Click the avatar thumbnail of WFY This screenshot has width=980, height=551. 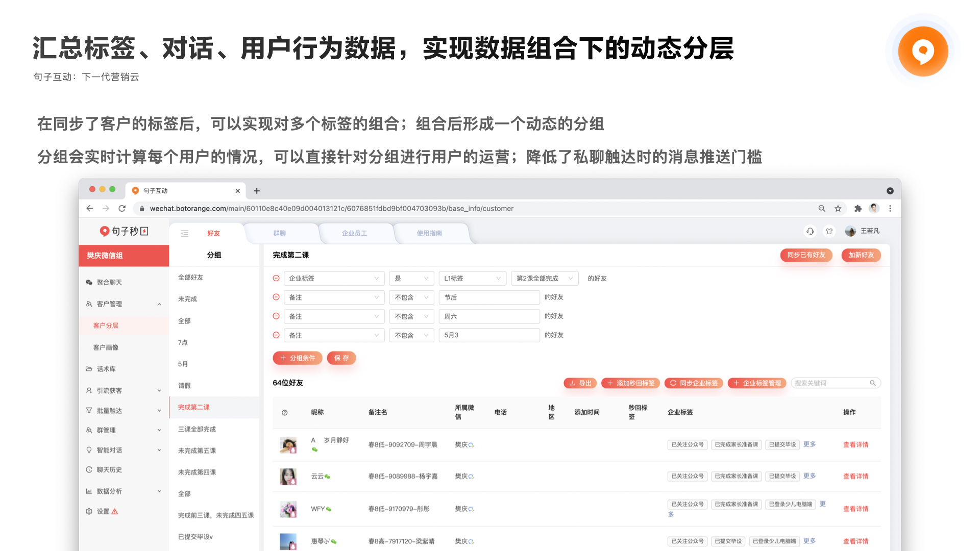pos(288,509)
